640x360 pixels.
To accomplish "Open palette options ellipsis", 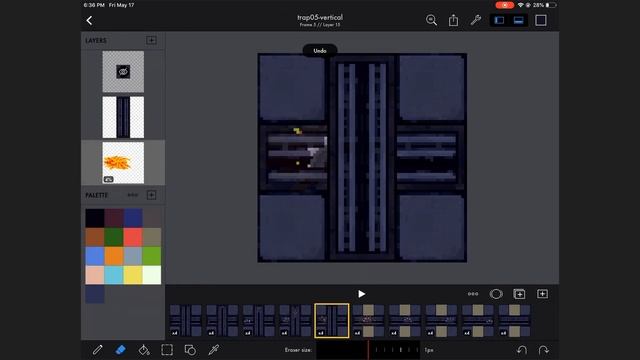I will 133,195.
